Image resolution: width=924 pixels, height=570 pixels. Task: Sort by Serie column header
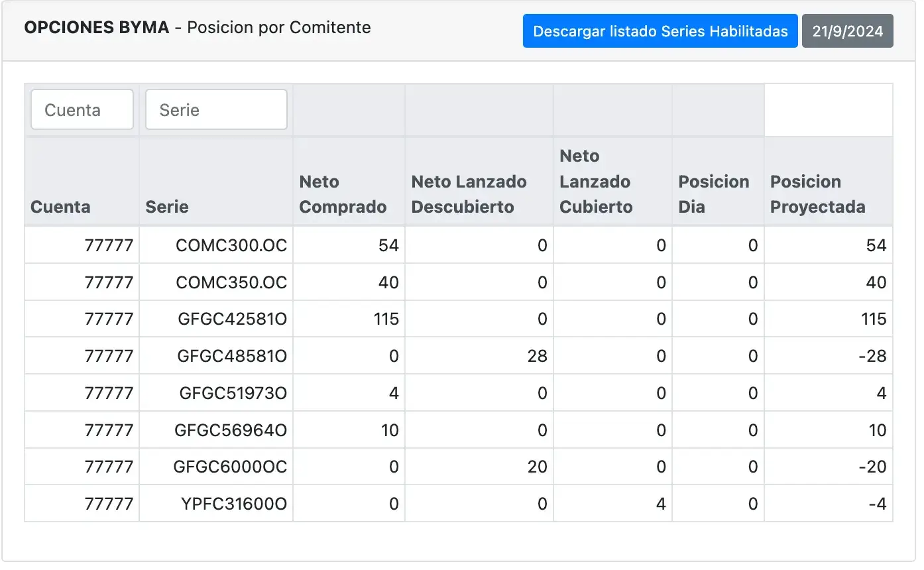click(x=167, y=207)
